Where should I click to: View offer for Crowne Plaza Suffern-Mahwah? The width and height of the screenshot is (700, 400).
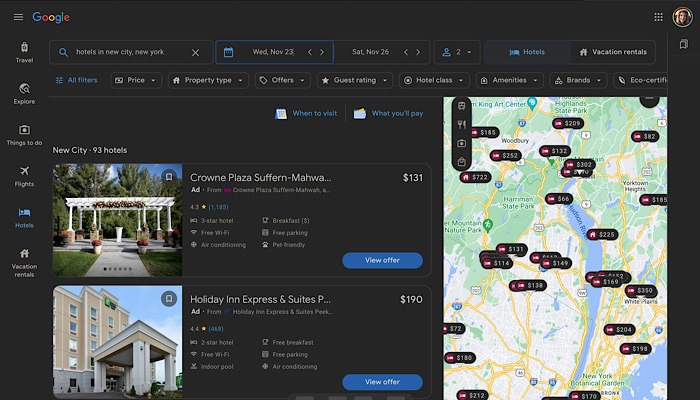click(382, 260)
